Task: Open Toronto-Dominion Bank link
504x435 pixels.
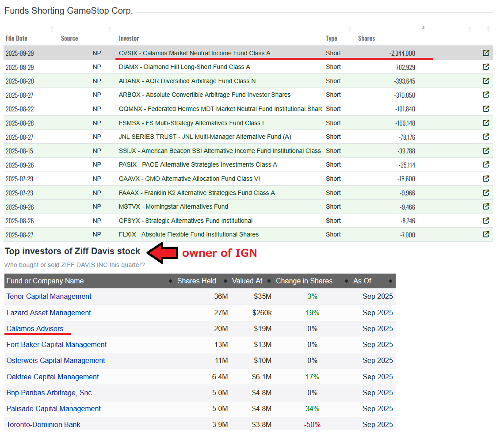Action: point(43,425)
